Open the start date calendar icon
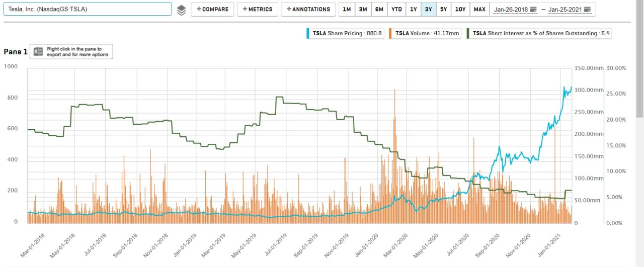 point(533,10)
